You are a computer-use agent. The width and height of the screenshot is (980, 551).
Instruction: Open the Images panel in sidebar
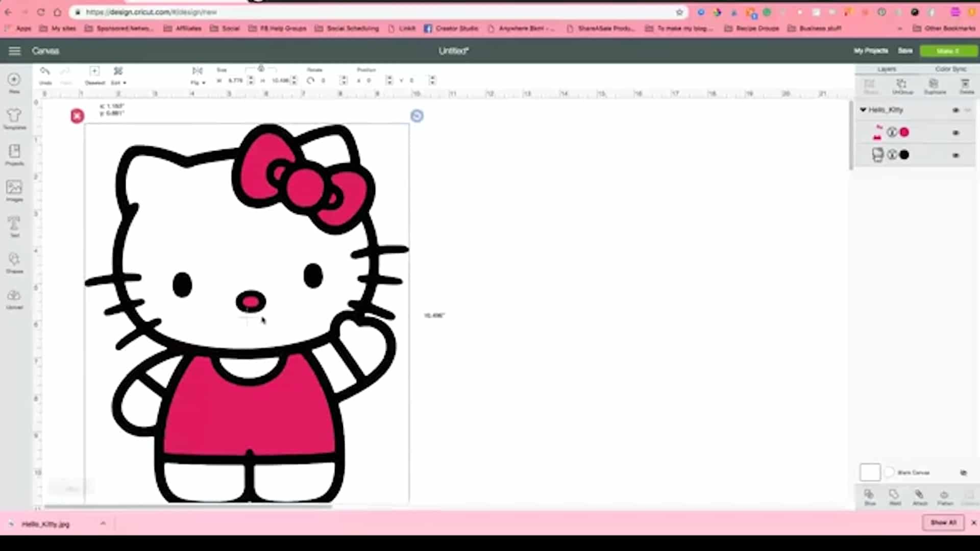pos(14,190)
